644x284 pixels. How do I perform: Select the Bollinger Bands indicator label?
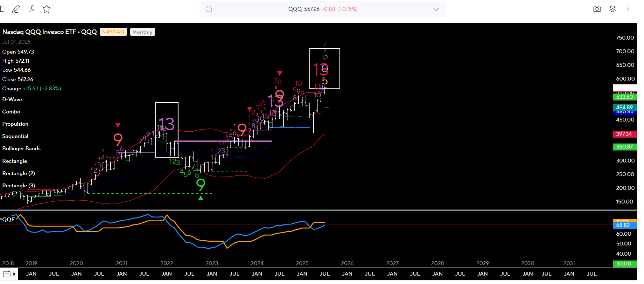coord(21,148)
